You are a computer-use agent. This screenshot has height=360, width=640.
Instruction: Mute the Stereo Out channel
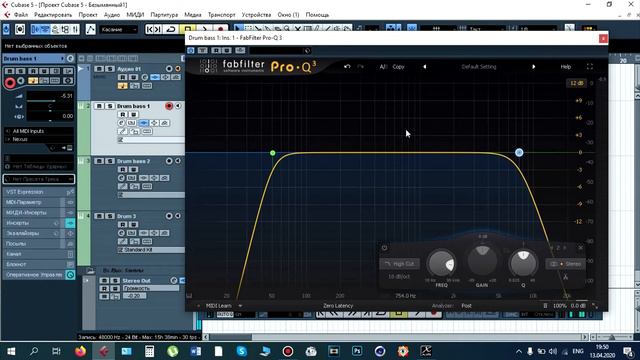click(104, 281)
